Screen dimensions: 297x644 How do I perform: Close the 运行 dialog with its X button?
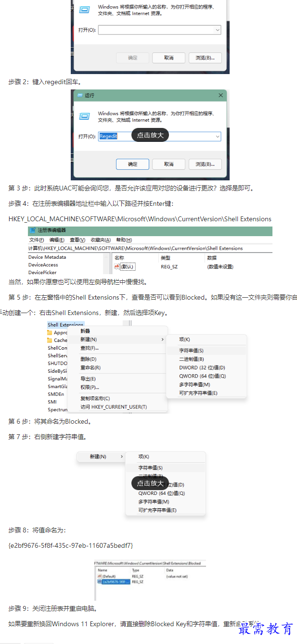220,95
